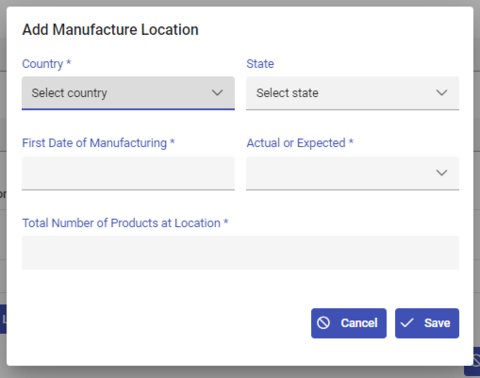Click the Country label
This screenshot has width=480, height=378.
coord(47,64)
